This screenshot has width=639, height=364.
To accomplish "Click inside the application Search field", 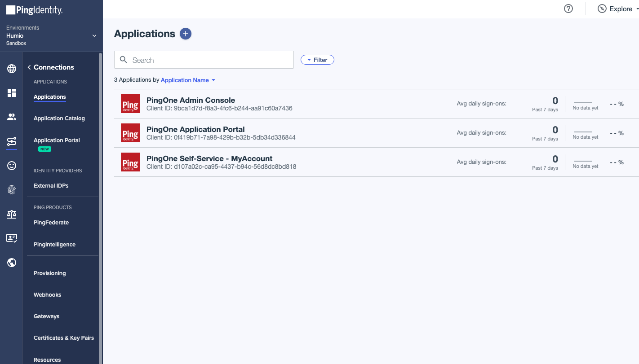I will point(204,59).
